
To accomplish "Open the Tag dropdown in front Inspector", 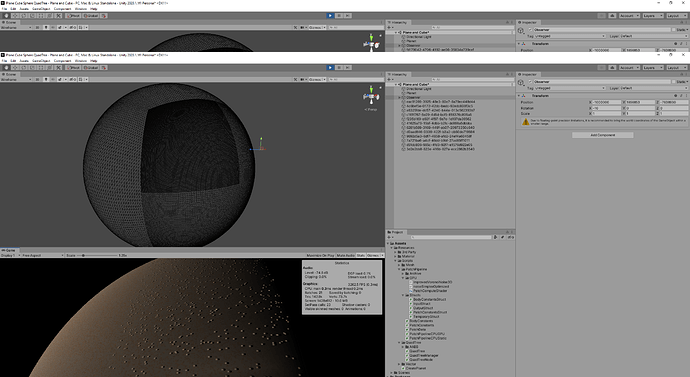I will (570, 88).
